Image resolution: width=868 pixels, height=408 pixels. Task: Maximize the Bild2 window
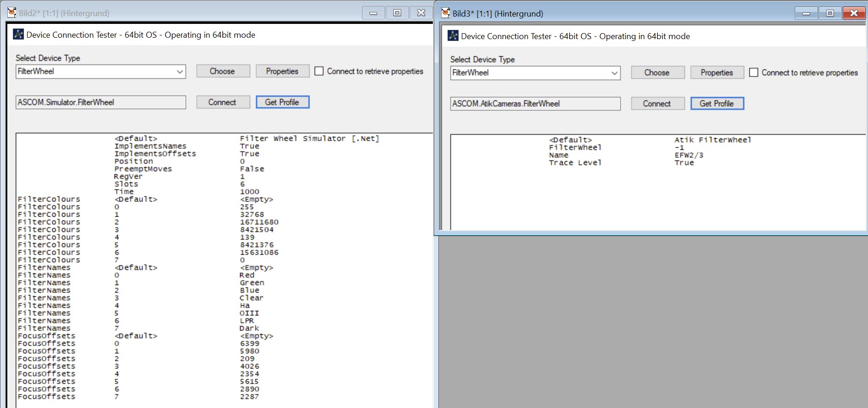point(397,13)
